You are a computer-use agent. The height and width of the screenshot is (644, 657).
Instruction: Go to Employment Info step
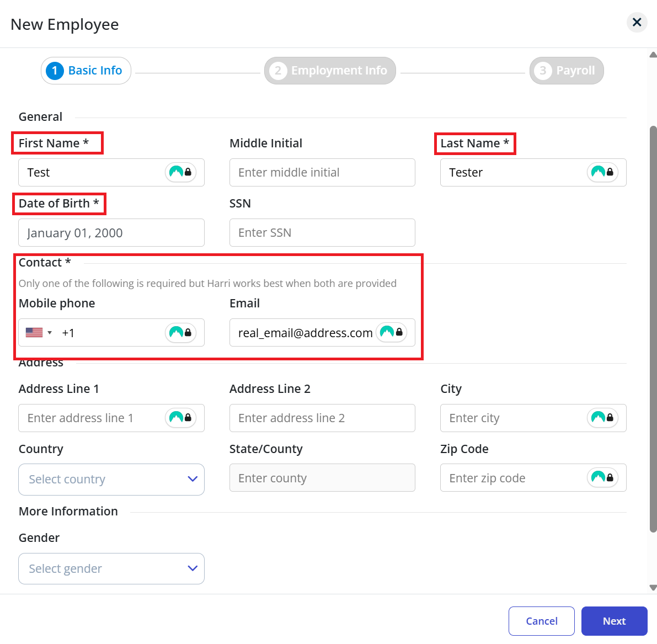[x=330, y=71]
